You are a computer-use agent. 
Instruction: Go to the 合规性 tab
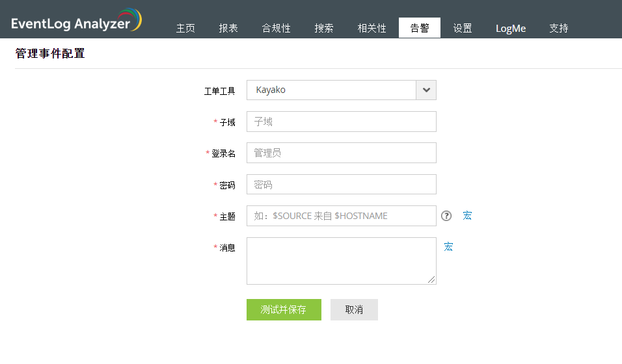[x=276, y=29]
